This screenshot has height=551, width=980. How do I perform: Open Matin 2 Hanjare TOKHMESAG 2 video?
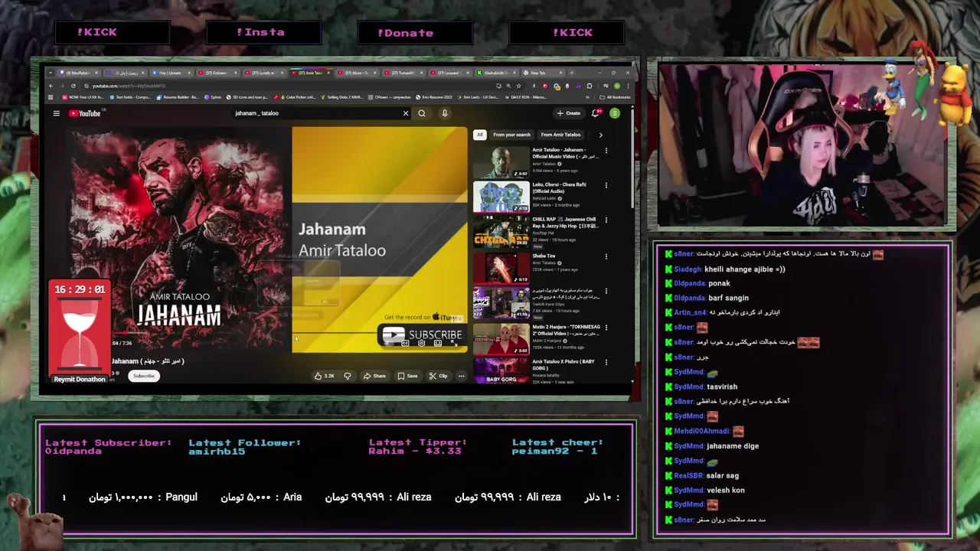point(501,340)
